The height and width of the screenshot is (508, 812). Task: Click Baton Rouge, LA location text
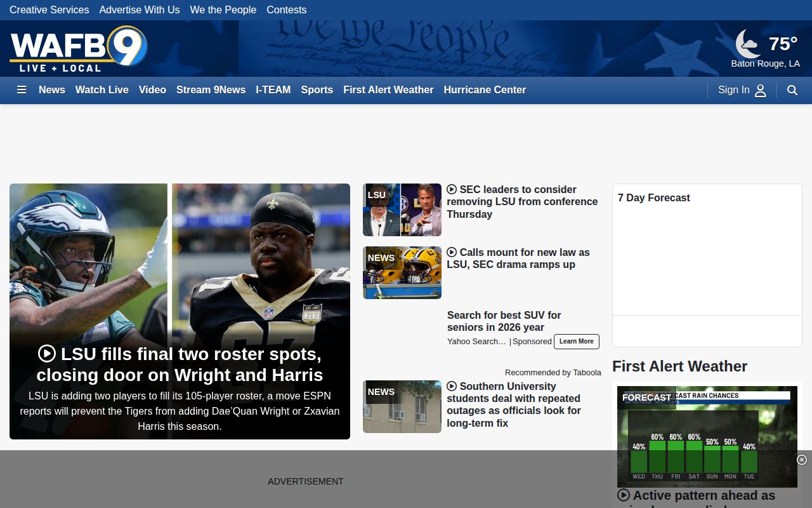click(x=766, y=63)
